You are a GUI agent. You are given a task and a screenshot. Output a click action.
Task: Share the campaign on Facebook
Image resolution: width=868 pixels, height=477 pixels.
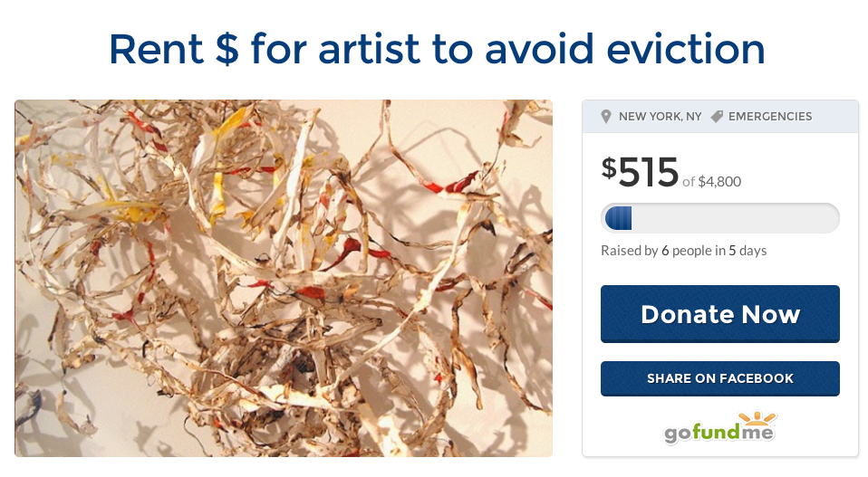tap(719, 378)
